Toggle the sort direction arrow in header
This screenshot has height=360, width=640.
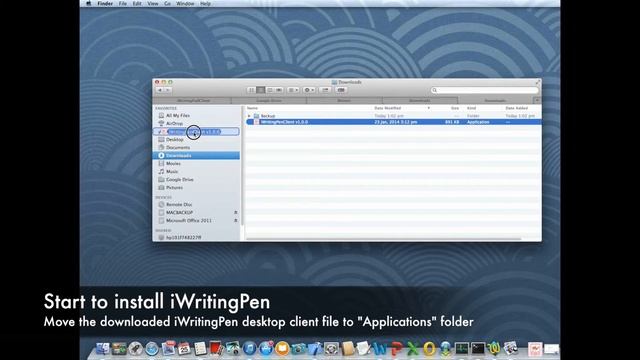pos(429,108)
